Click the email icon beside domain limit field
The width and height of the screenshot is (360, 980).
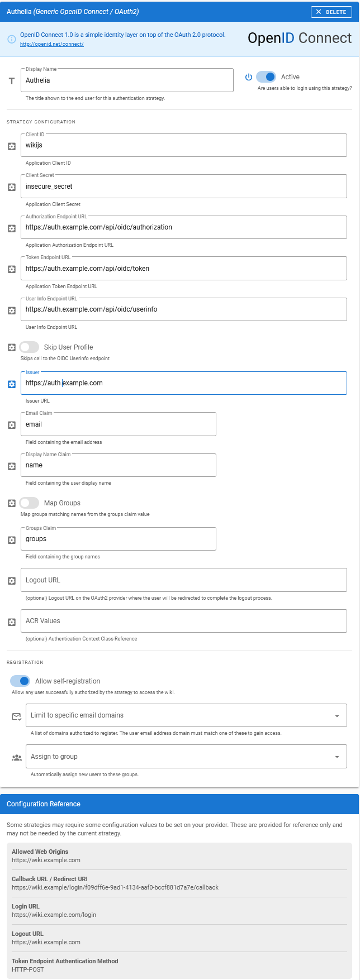point(17,716)
